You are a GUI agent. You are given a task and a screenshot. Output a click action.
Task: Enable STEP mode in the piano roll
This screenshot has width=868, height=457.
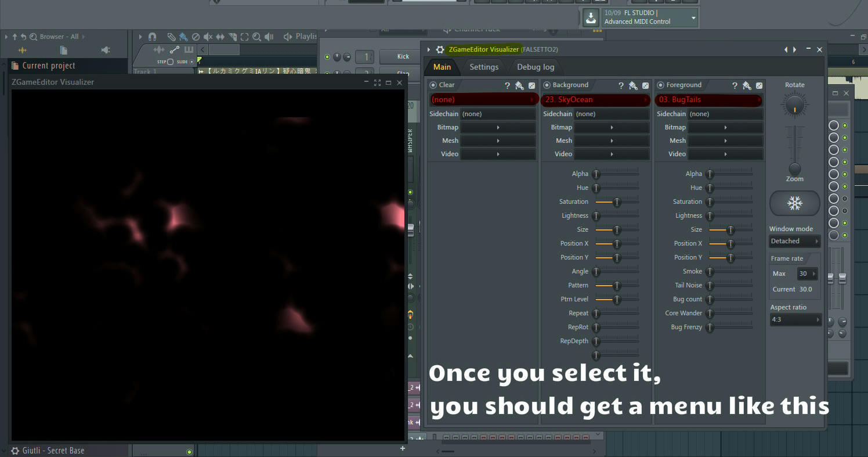(x=162, y=62)
